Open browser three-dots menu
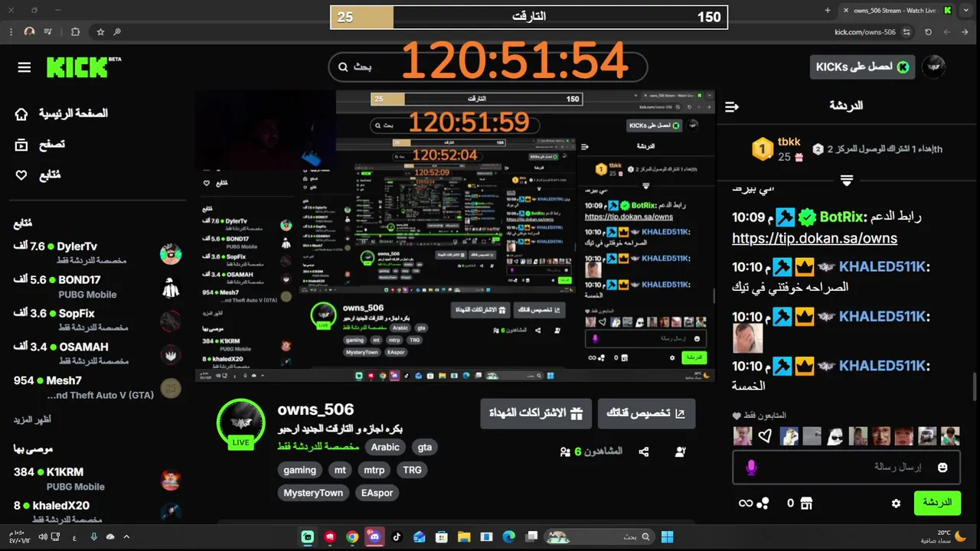This screenshot has height=551, width=980. [10, 32]
